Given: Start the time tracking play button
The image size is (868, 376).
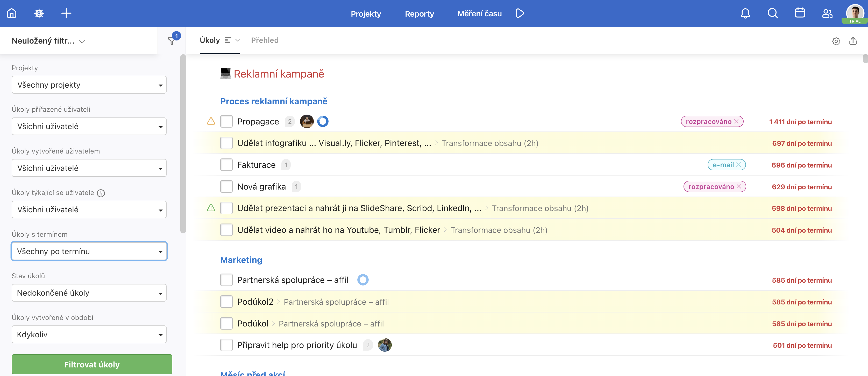Looking at the screenshot, I should point(520,13).
